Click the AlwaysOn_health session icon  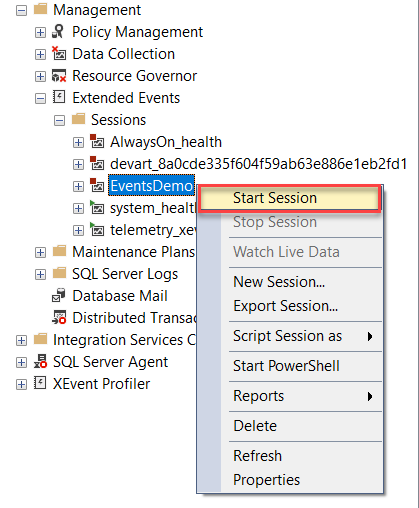click(x=97, y=141)
